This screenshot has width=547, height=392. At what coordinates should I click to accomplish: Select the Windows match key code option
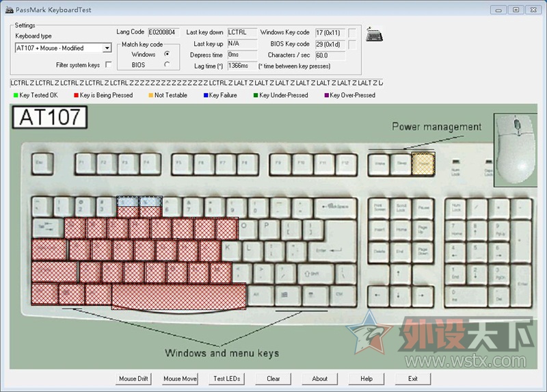tap(167, 54)
